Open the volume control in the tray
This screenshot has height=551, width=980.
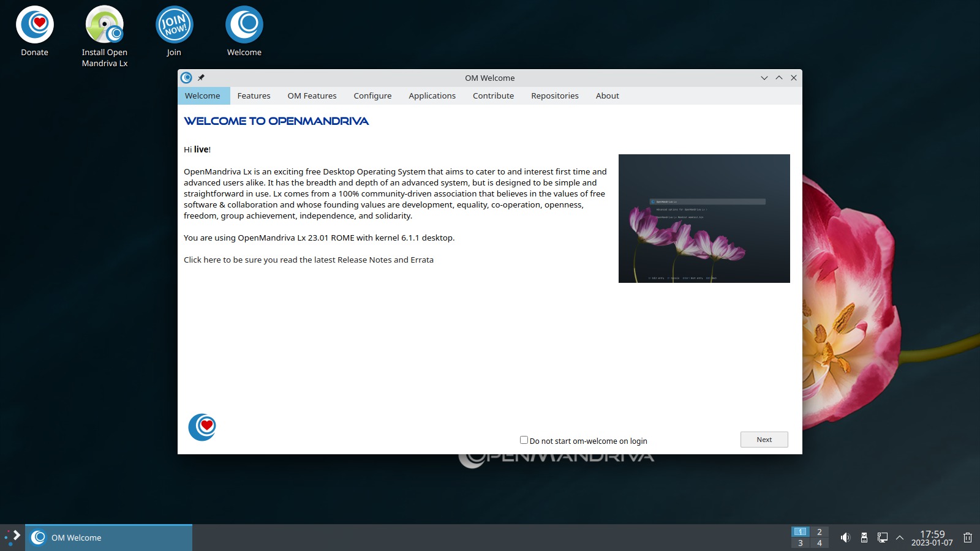pos(845,538)
